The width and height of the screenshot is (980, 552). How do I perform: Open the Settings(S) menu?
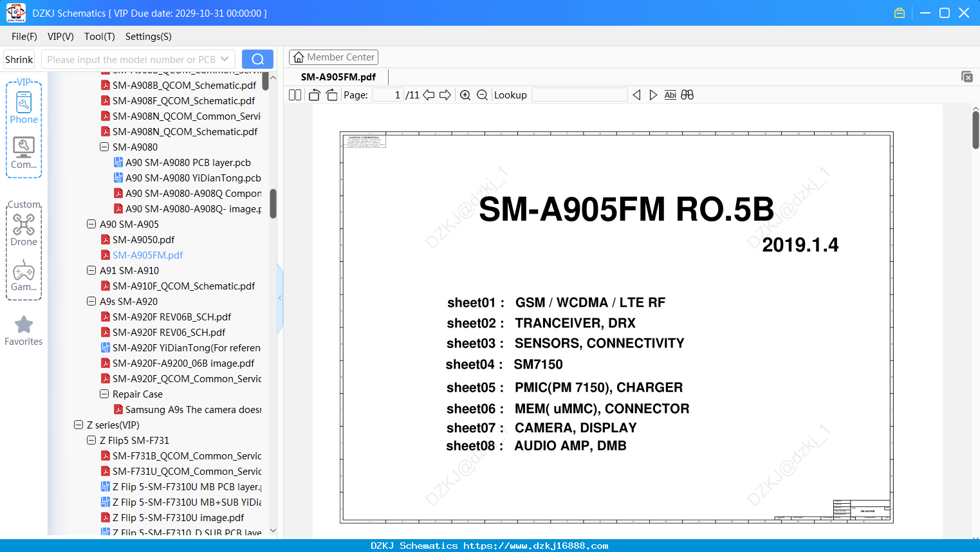click(149, 37)
